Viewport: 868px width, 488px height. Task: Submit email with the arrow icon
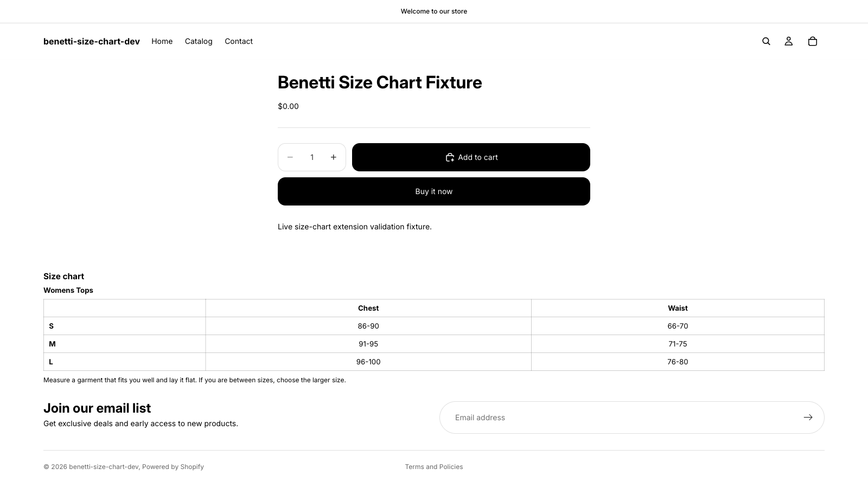coord(808,418)
